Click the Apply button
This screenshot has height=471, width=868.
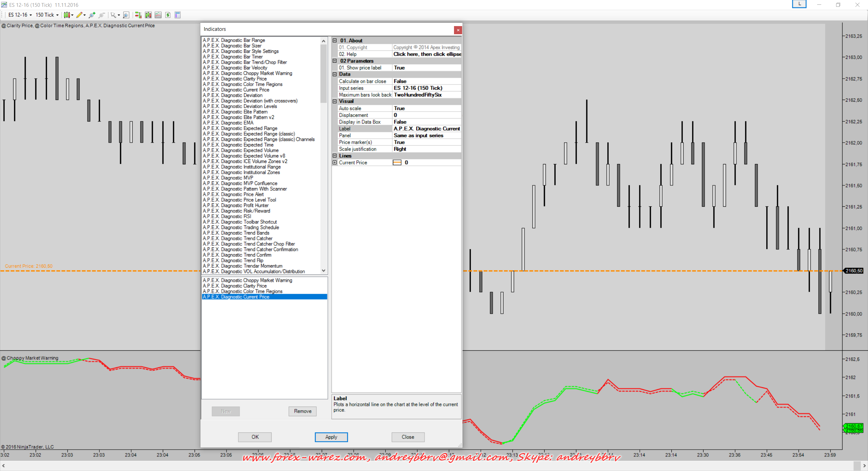coord(331,437)
